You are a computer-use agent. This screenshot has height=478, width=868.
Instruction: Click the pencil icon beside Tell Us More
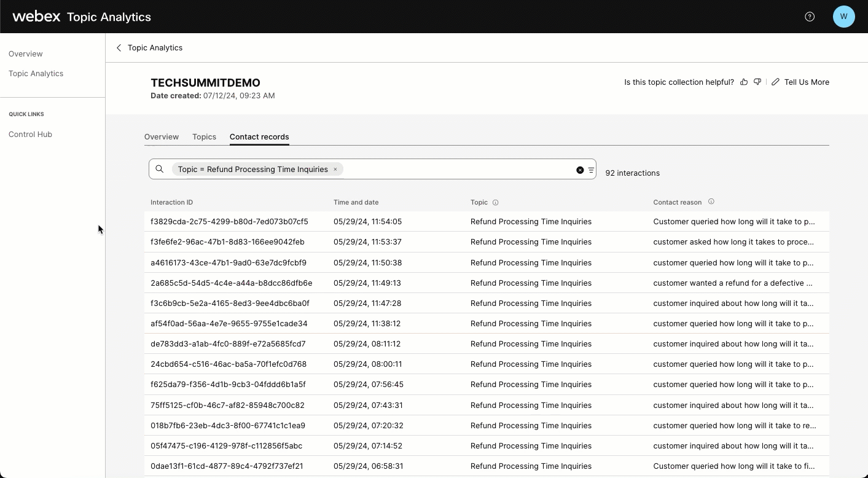pos(775,82)
